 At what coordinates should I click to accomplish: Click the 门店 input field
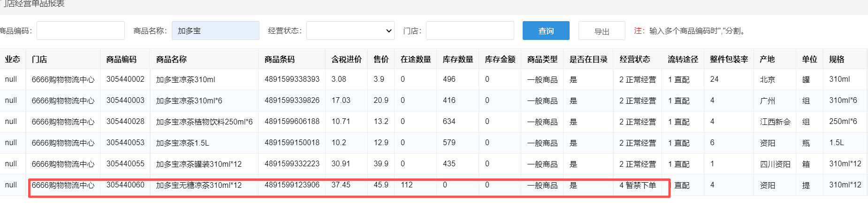click(x=470, y=31)
